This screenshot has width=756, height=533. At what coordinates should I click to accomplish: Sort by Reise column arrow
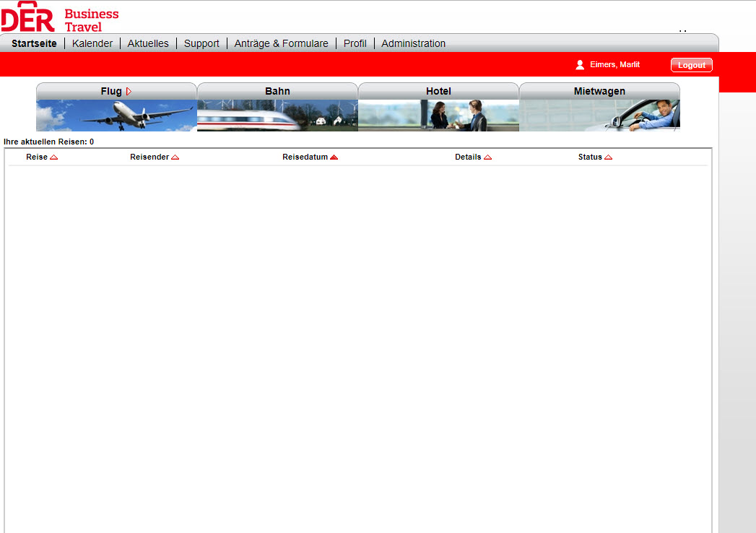(53, 157)
